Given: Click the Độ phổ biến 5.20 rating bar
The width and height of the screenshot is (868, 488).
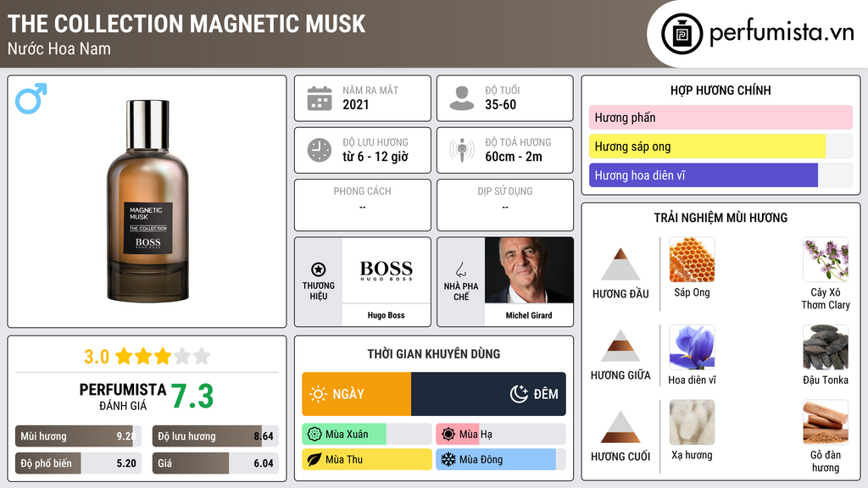Looking at the screenshot, I should tap(78, 463).
